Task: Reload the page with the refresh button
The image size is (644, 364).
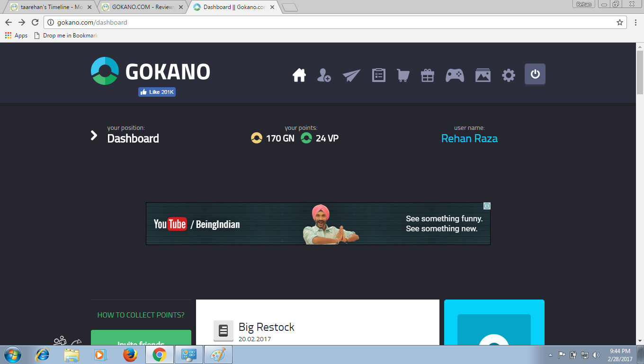Action: point(35,22)
